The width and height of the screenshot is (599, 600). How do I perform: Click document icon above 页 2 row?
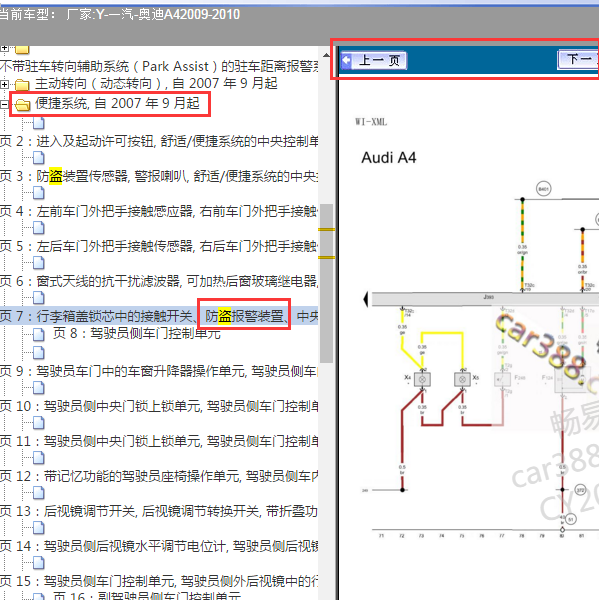(x=39, y=123)
